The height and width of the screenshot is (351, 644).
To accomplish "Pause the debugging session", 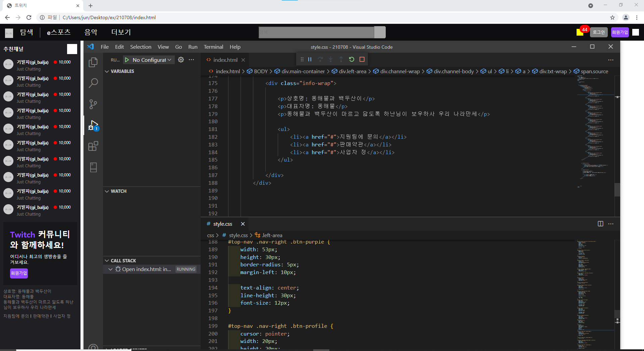I will pos(310,59).
